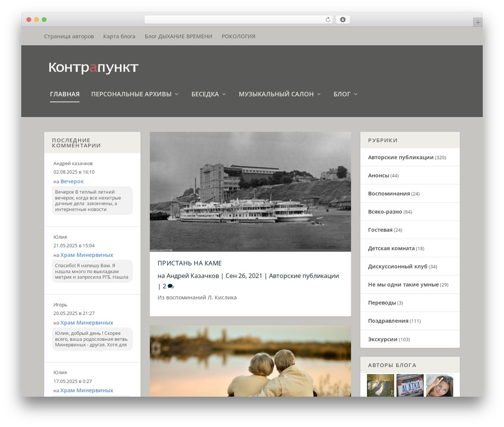Open Детская комната category
The image size is (504, 427).
coord(391,249)
